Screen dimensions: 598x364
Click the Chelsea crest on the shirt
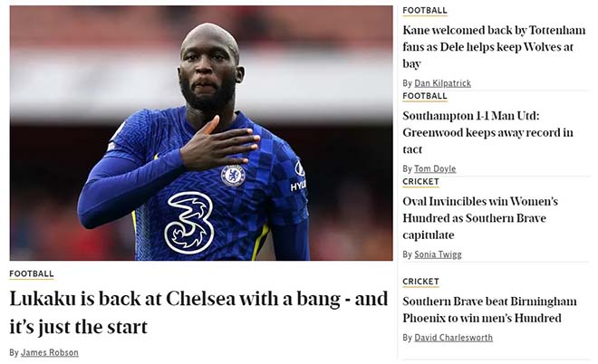point(233,175)
